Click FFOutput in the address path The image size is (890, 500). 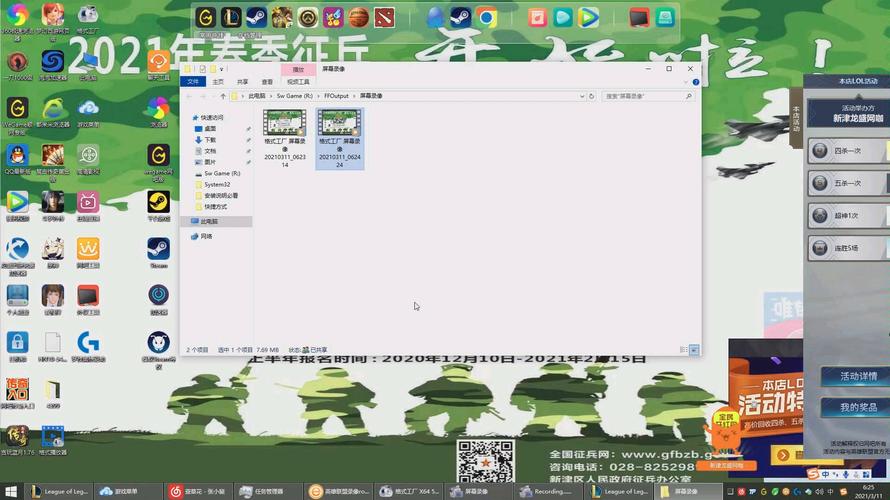(x=336, y=96)
